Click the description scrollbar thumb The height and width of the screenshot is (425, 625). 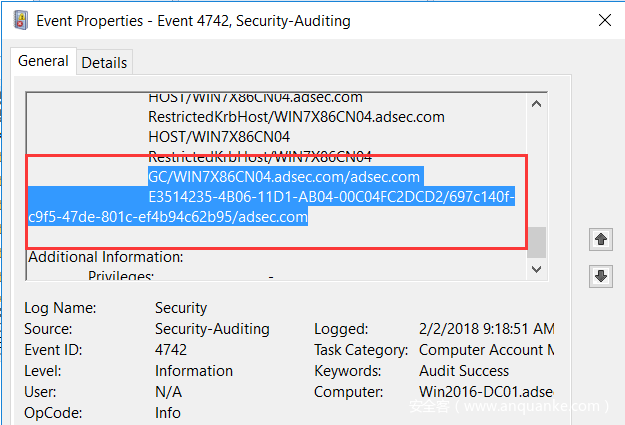tap(537, 242)
